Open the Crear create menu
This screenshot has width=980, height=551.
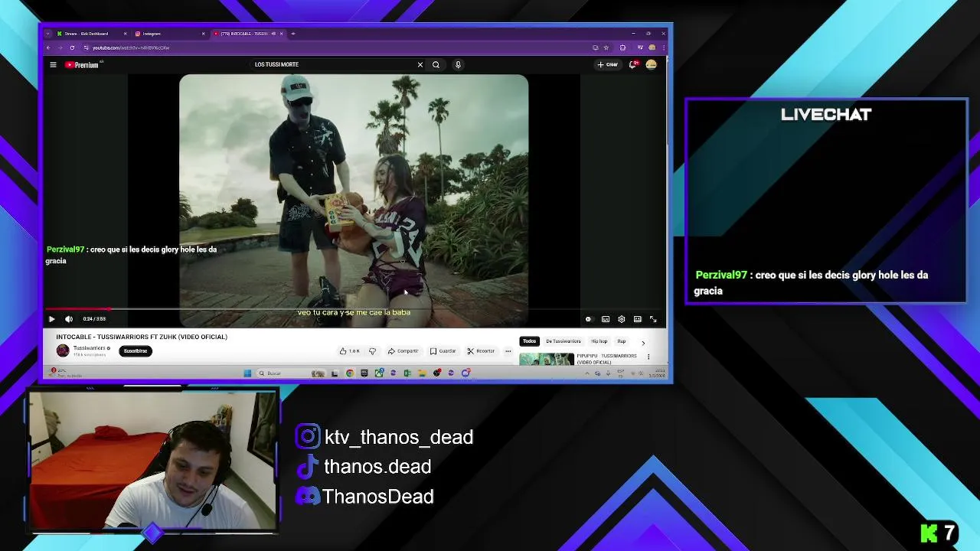coord(608,65)
